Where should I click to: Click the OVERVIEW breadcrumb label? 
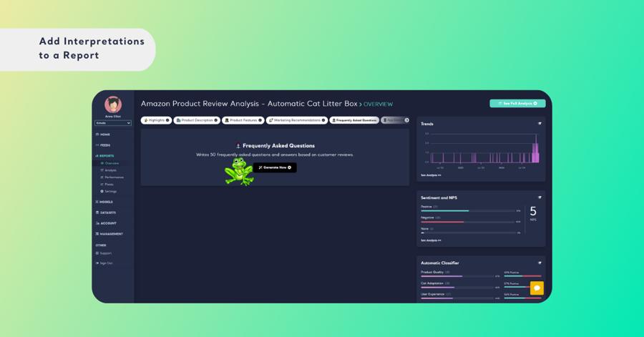[378, 104]
